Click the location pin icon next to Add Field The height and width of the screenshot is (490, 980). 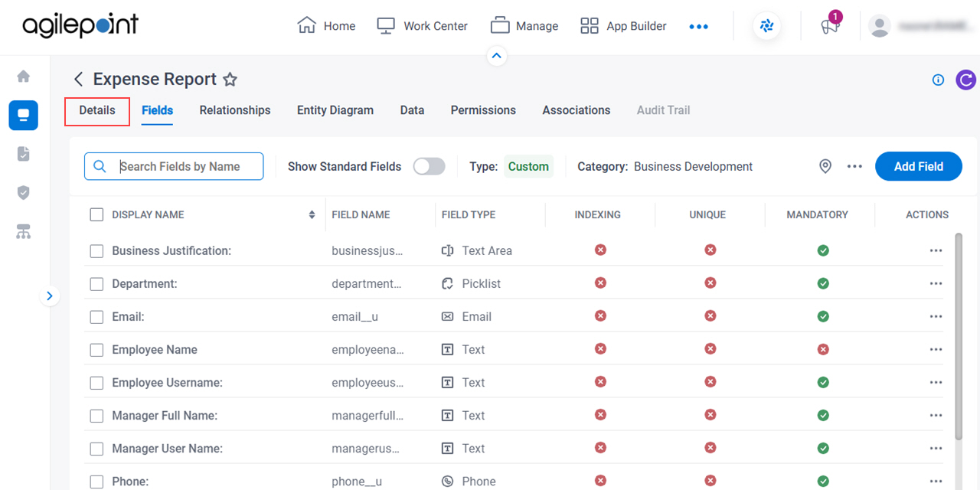click(825, 166)
